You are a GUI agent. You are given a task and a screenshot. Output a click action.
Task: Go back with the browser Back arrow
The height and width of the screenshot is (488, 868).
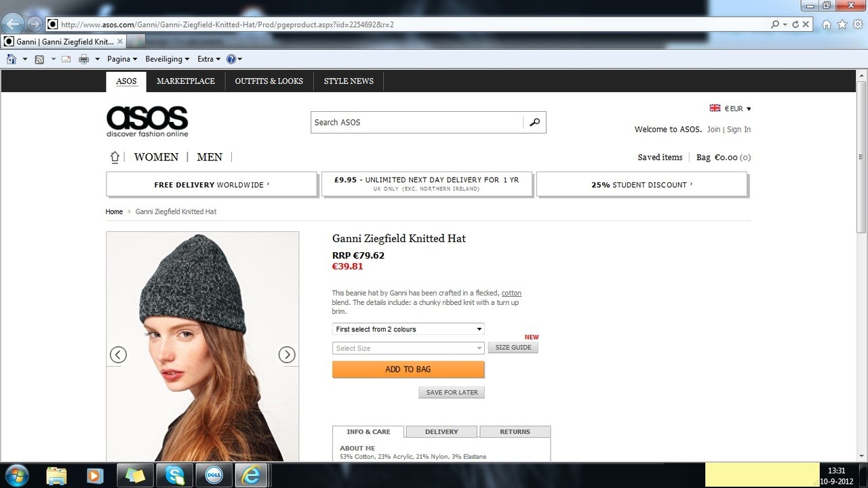[13, 24]
